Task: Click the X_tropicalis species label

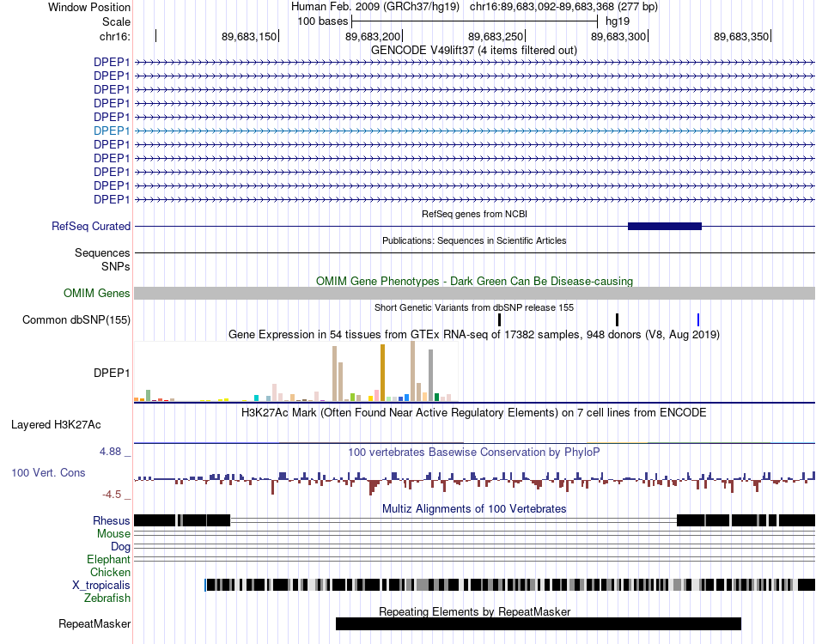Action: (x=101, y=586)
